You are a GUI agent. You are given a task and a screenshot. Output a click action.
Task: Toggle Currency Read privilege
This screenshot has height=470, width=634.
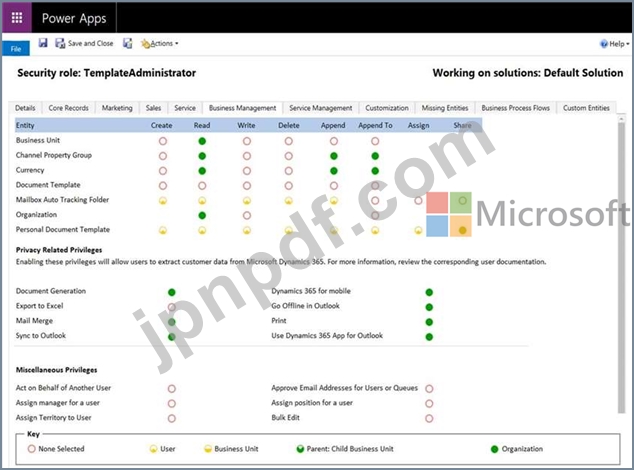[202, 171]
